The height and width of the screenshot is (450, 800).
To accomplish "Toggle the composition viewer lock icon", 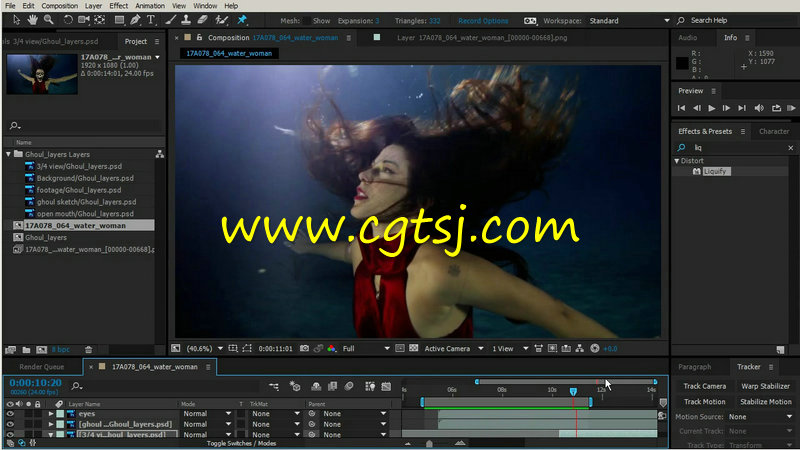I will click(x=199, y=38).
